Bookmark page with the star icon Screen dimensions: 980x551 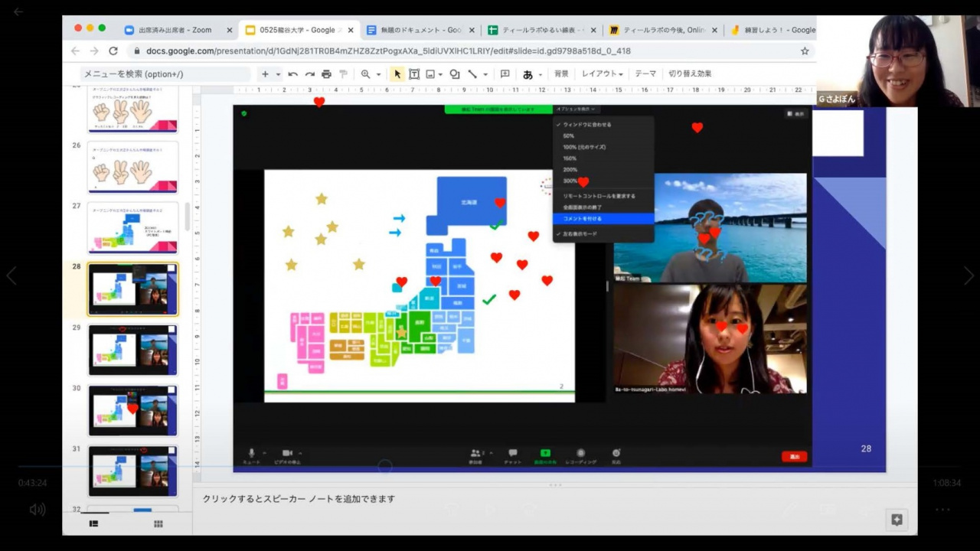point(805,51)
